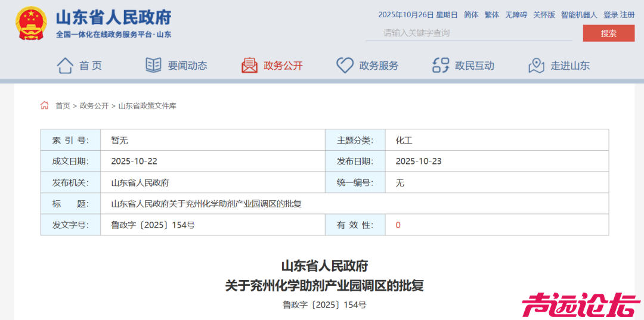
Task: Click the 注册 register link
Action: click(627, 15)
